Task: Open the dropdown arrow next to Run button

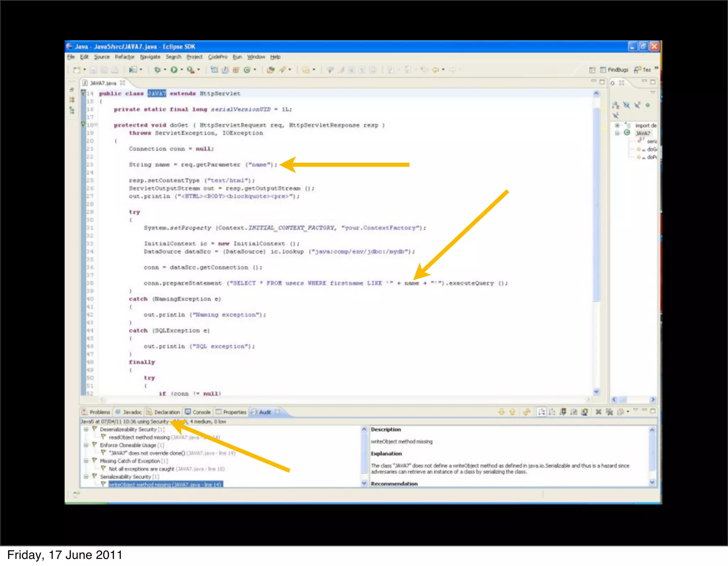Action: pos(182,70)
